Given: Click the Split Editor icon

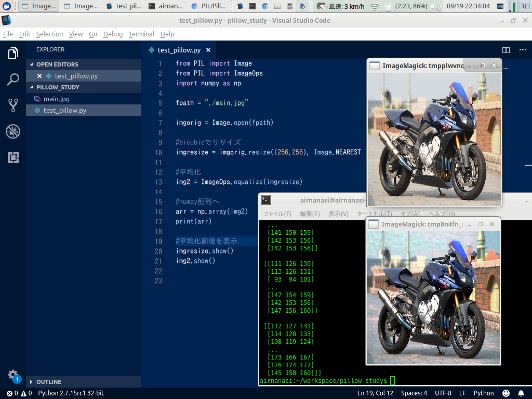Looking at the screenshot, I should (506, 49).
